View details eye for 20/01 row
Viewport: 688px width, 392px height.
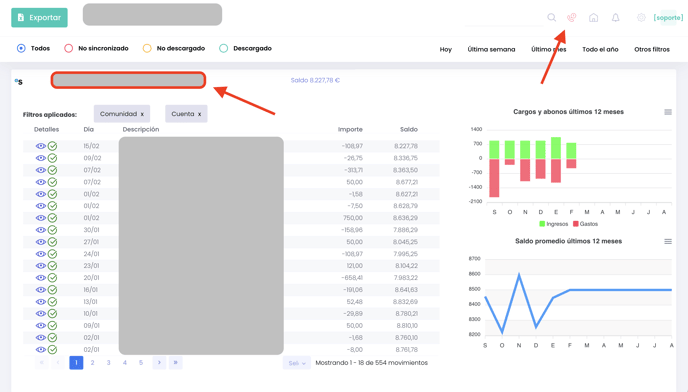[41, 278]
